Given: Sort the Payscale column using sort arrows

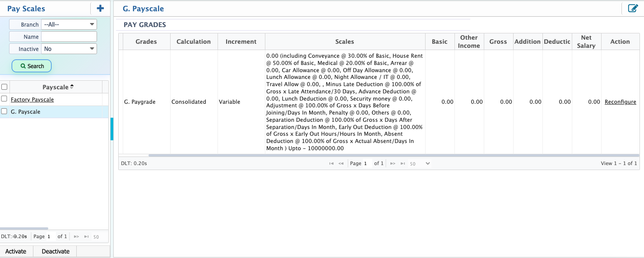Looking at the screenshot, I should click(71, 87).
